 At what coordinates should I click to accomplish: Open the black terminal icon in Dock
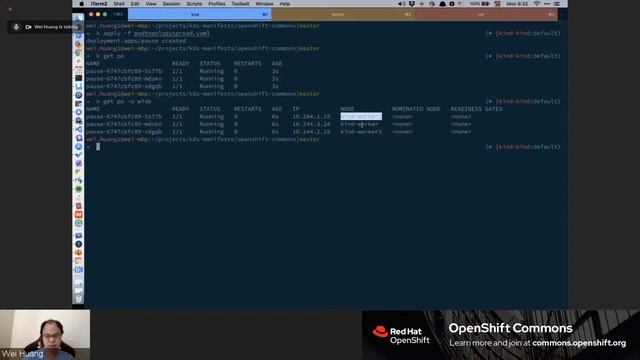[78, 78]
